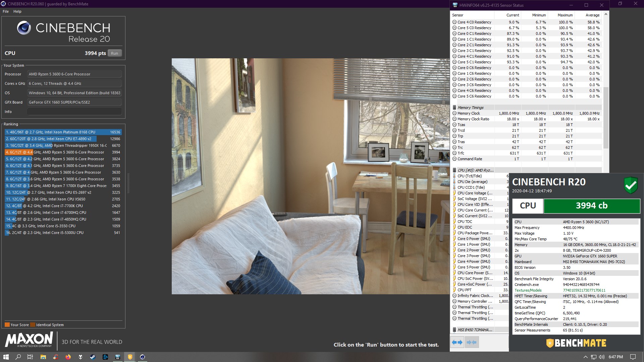Click 'Sensor Measurements' row in BenchMate
Screen dimensions: 644x362
click(x=576, y=330)
